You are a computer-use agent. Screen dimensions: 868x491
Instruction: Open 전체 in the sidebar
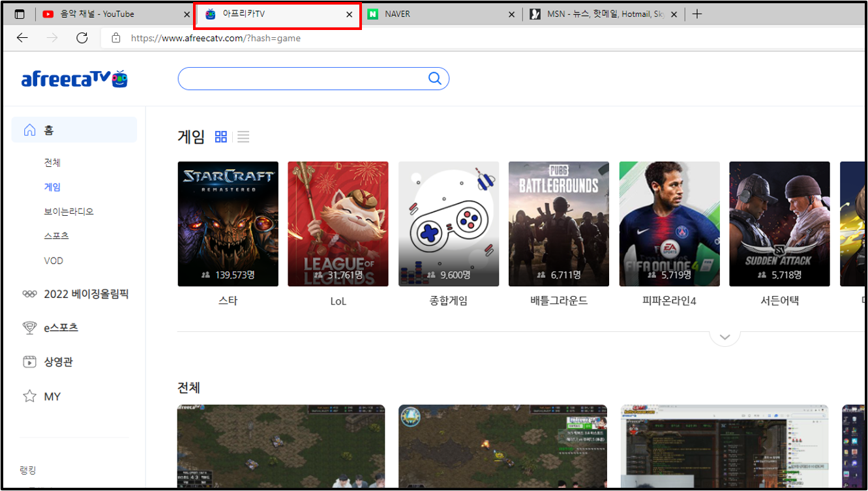(x=52, y=162)
